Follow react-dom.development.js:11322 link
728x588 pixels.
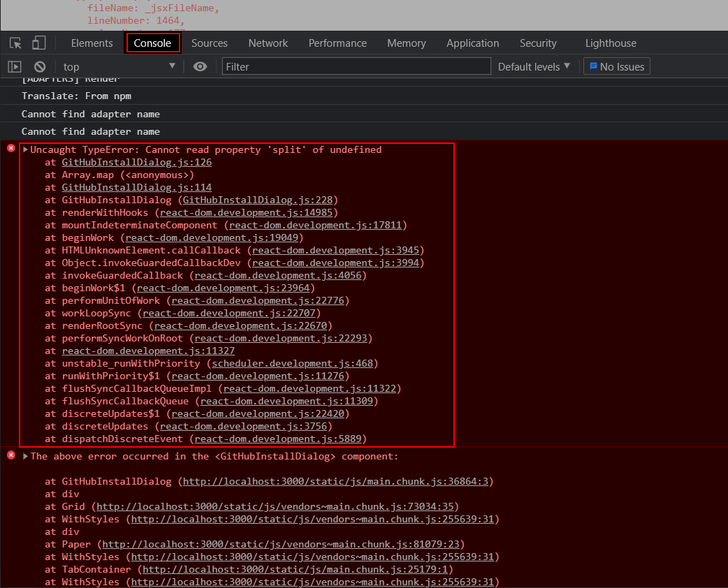(x=310, y=388)
